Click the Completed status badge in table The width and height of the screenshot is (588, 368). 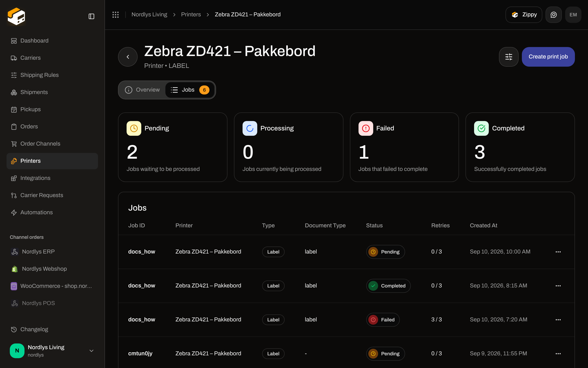point(388,286)
